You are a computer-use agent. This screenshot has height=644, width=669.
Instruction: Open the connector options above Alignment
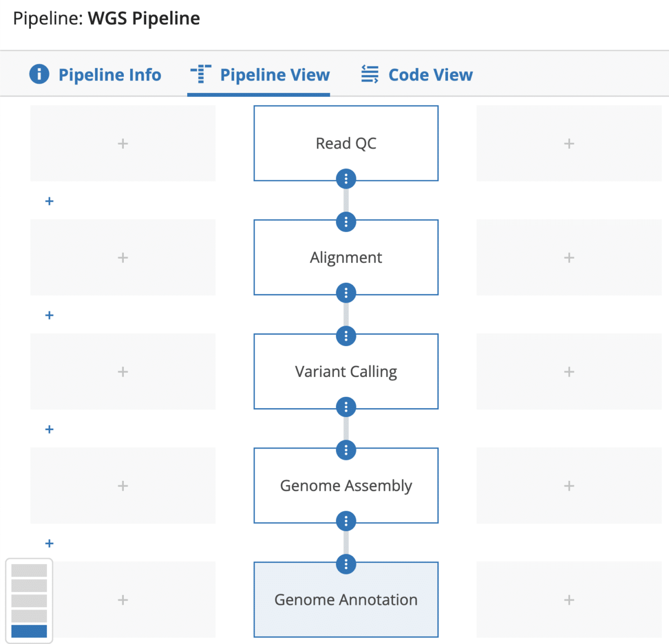(345, 222)
